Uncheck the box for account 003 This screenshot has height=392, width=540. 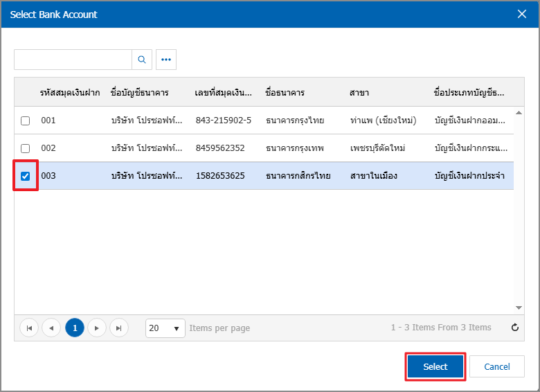[26, 176]
